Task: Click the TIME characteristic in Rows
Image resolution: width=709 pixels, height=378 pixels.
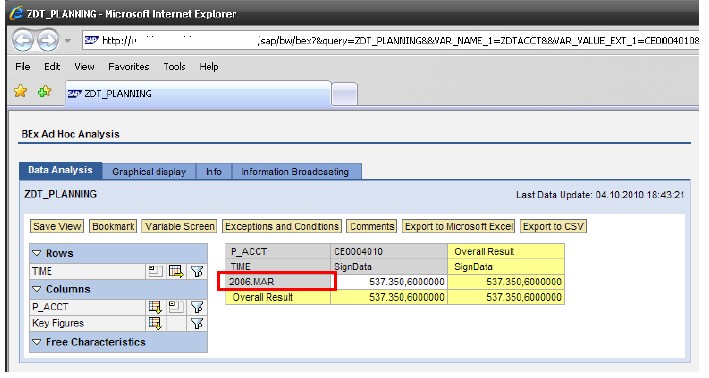Action: pos(42,271)
